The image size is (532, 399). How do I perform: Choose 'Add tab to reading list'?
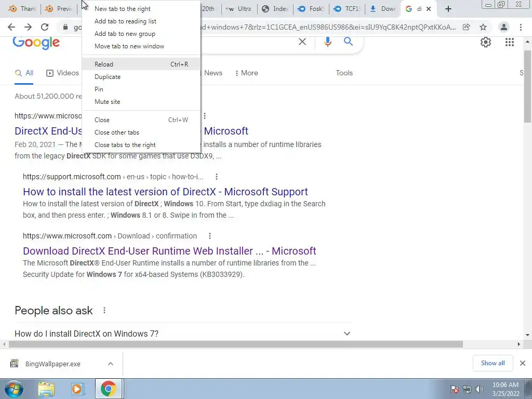141,21
